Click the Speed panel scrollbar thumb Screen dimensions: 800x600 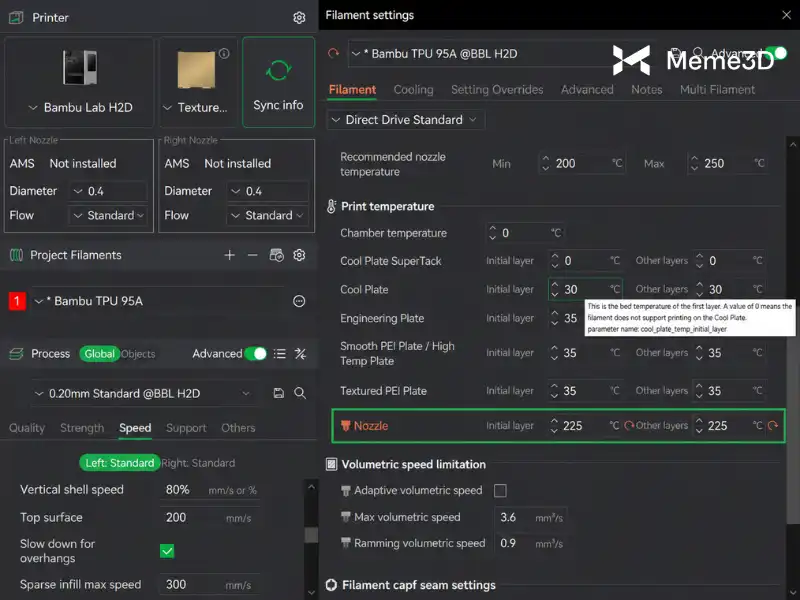(311, 535)
